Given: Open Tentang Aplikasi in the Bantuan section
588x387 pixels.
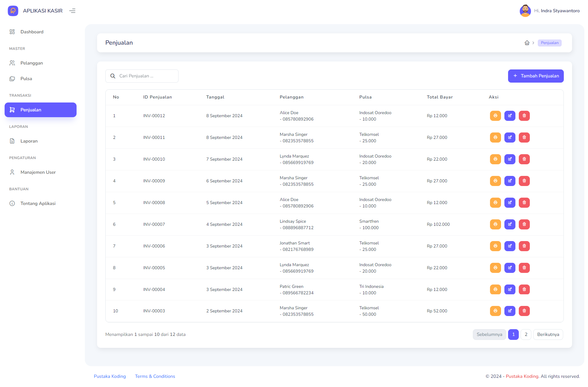Looking at the screenshot, I should pos(38,203).
